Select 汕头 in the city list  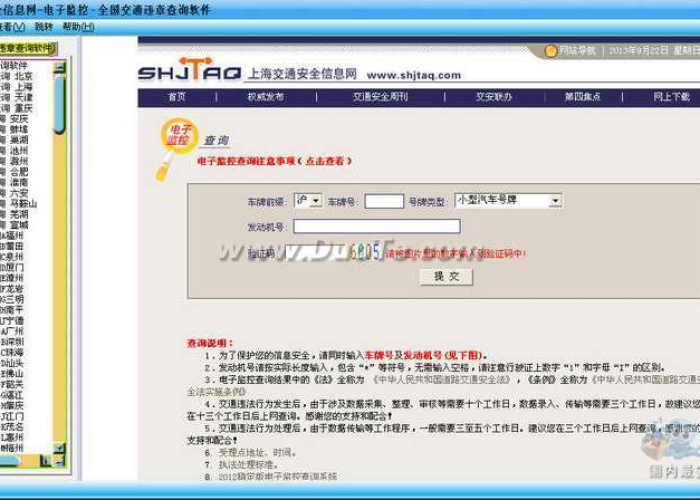(13, 363)
